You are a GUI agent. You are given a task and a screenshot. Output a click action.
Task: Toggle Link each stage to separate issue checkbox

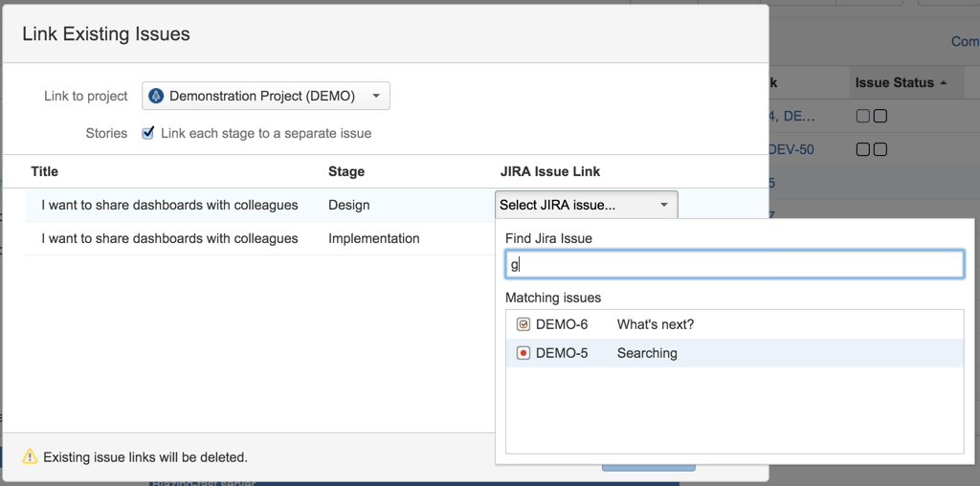click(x=148, y=133)
